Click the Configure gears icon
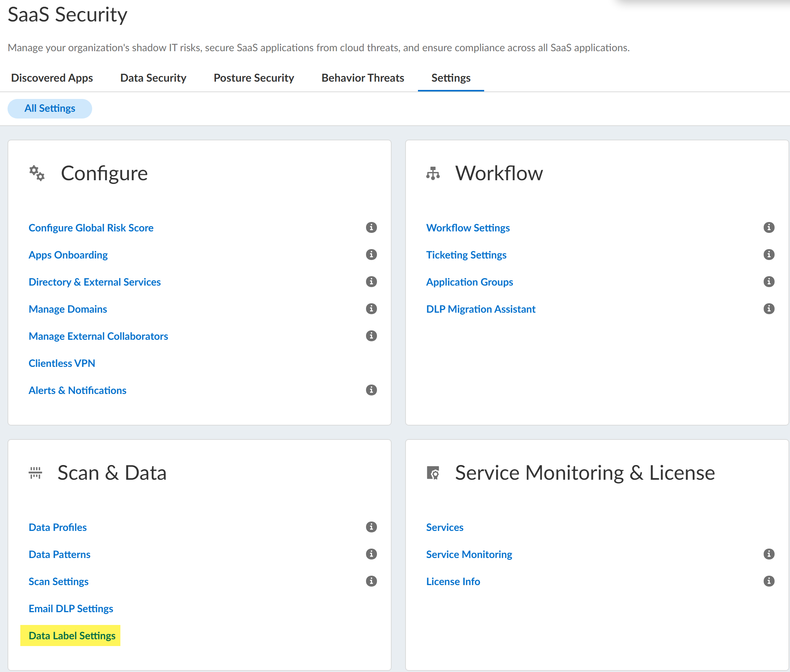This screenshot has width=790, height=672. point(37,173)
